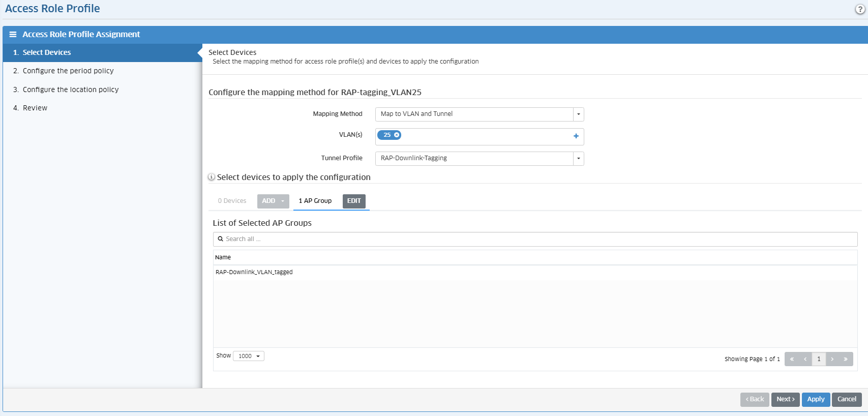Screen dimensions: 868x416
Task: Switch to the 1 AP Group tab
Action: 315,201
